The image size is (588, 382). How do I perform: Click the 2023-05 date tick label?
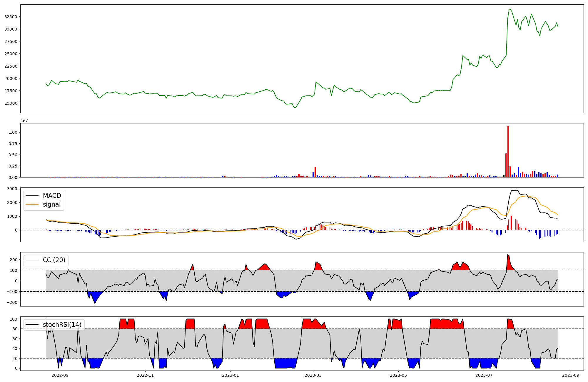398,375
